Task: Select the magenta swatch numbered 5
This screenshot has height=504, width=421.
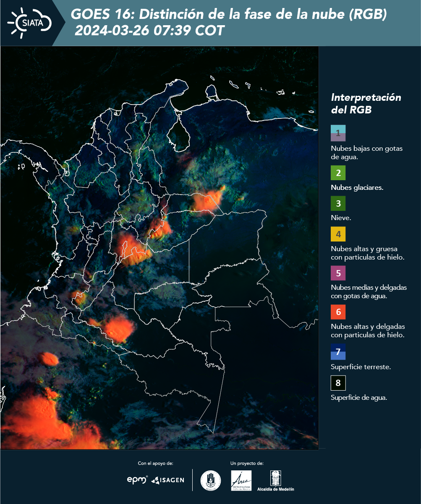Action: (x=338, y=273)
